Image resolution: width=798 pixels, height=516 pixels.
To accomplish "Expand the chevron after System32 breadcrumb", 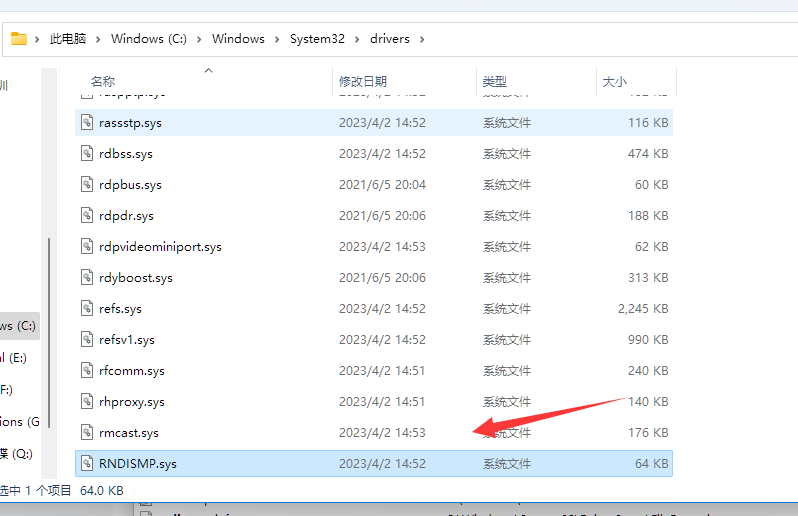I will pyautogui.click(x=357, y=39).
